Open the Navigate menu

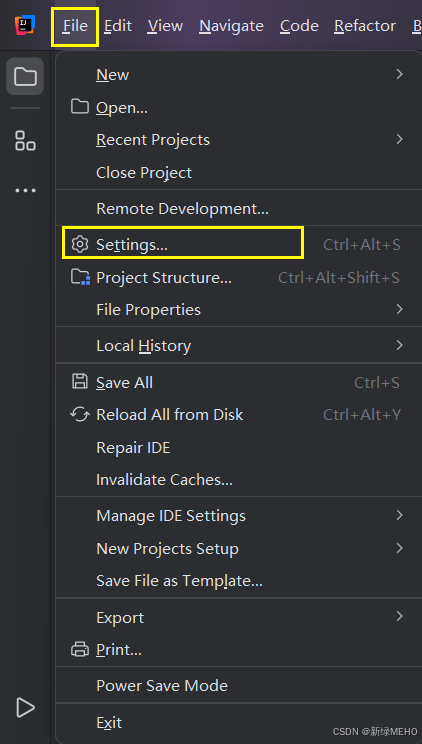(231, 26)
